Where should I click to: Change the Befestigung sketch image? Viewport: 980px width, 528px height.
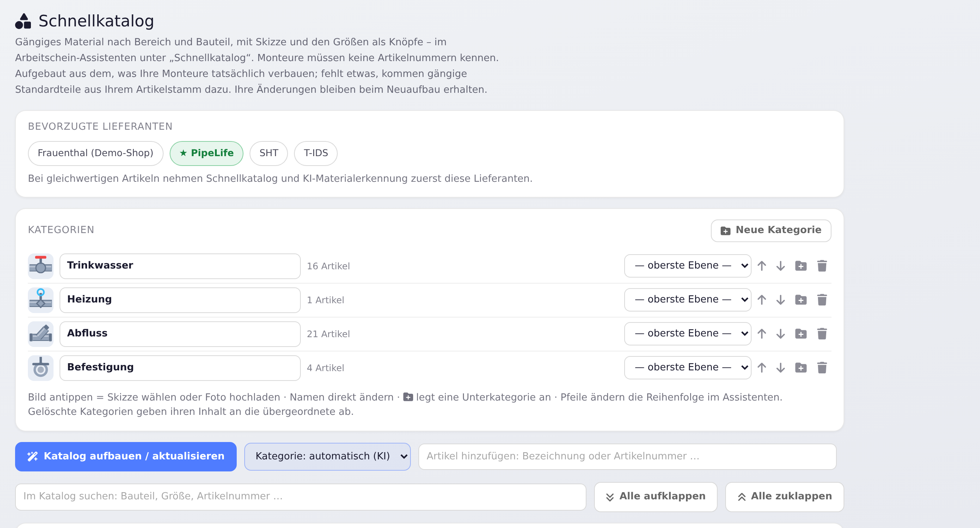41,367
